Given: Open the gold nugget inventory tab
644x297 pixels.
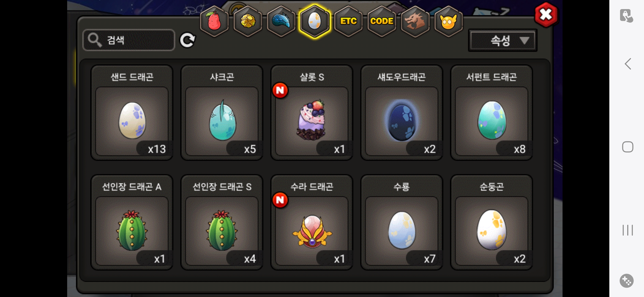Looking at the screenshot, I should (x=248, y=21).
